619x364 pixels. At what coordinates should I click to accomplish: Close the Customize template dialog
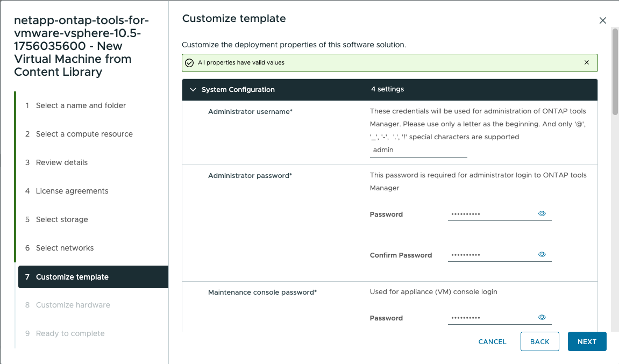point(602,20)
